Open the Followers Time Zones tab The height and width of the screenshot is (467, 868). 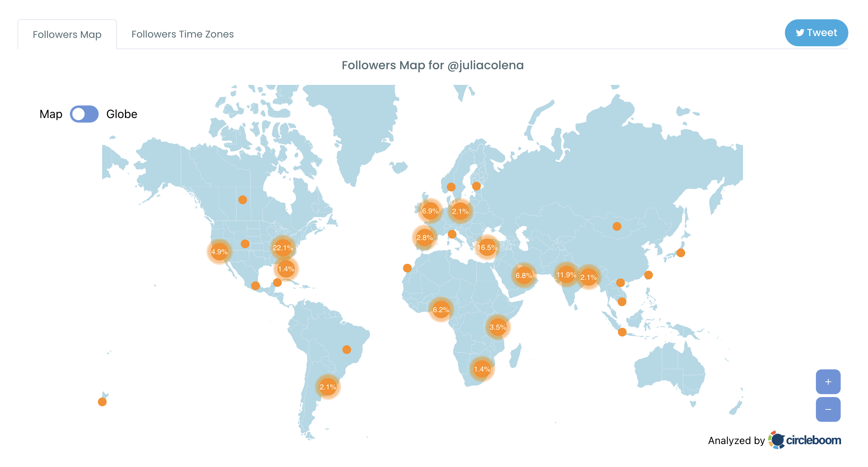[182, 34]
